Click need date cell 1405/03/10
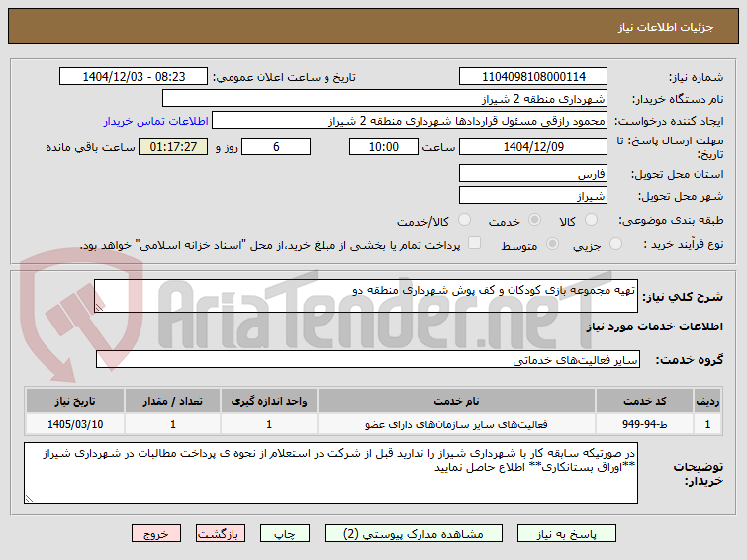Viewport: 747px width, 560px height. coord(75,424)
